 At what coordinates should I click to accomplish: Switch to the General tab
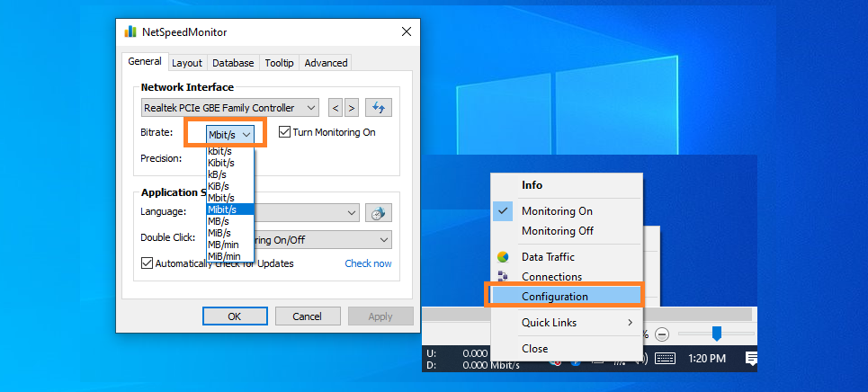(145, 61)
